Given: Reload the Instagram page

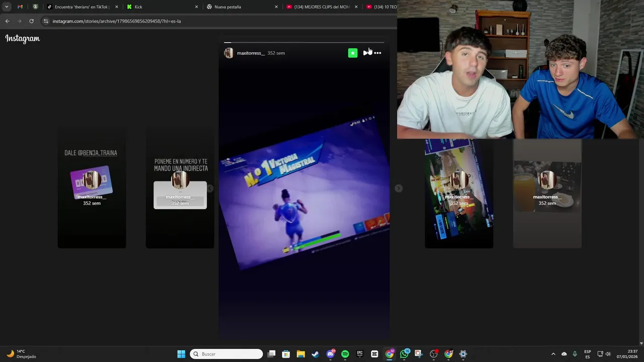Looking at the screenshot, I should (x=31, y=21).
